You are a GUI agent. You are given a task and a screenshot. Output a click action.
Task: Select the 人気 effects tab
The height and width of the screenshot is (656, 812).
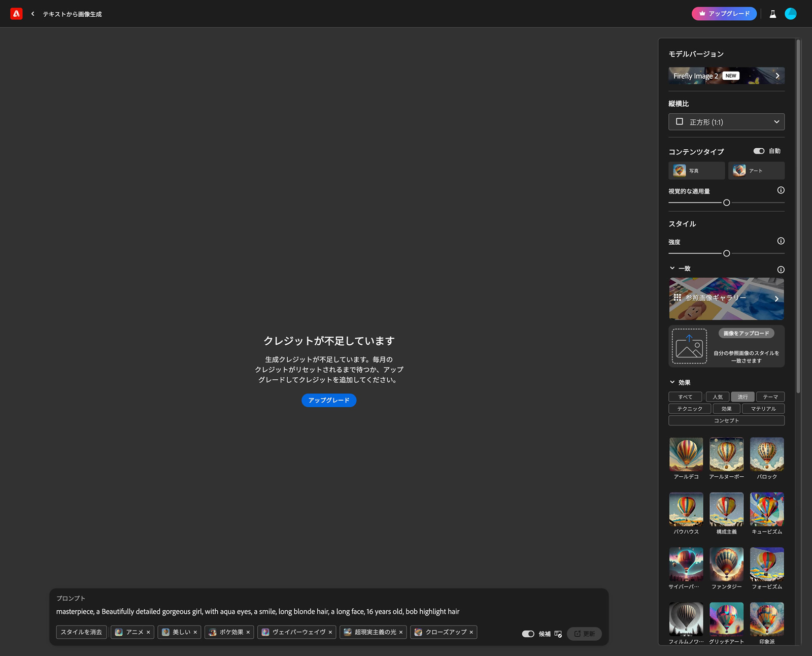coord(718,397)
